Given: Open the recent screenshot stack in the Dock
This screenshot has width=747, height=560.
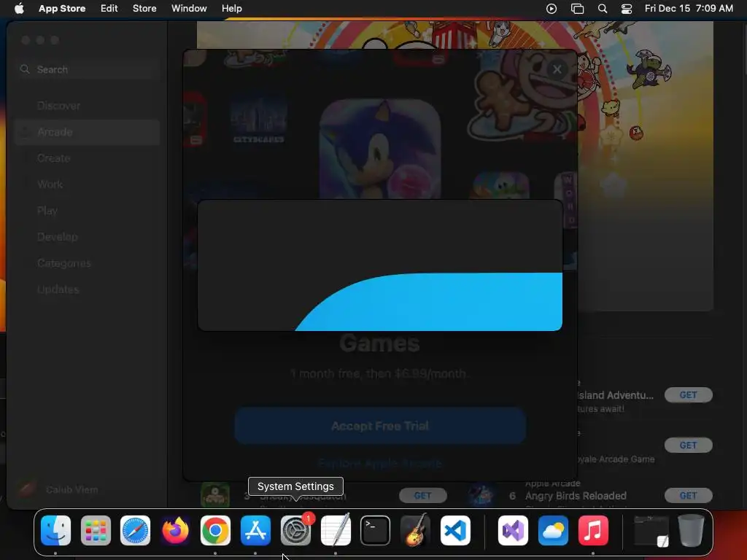Looking at the screenshot, I should point(651,530).
